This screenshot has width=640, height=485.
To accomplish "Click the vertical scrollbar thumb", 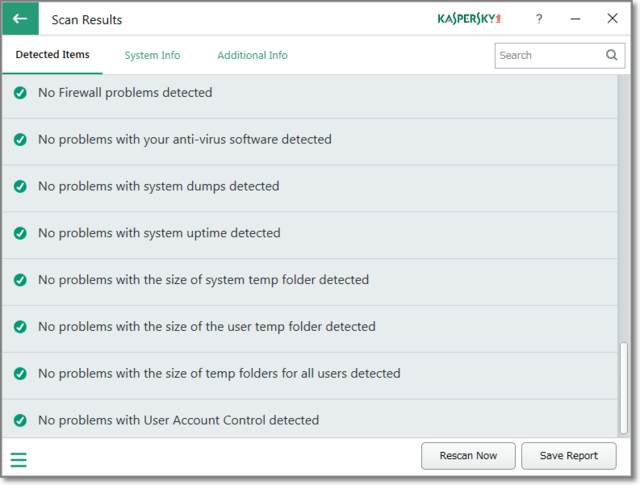I will tap(625, 386).
